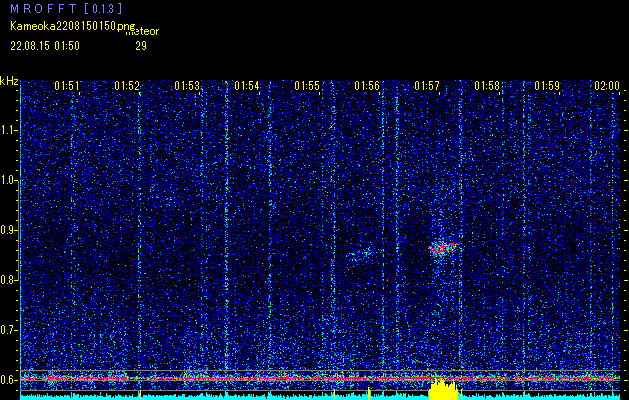Click the 01:57 time marker

click(427, 85)
